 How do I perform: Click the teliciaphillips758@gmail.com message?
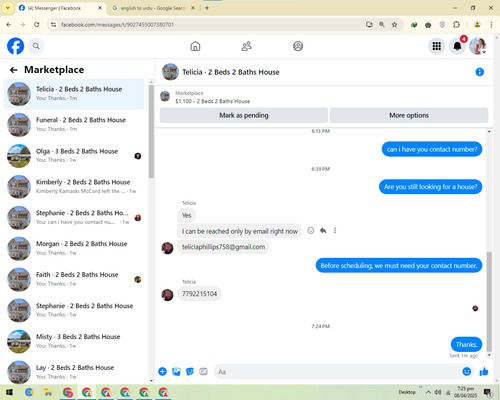(x=223, y=247)
